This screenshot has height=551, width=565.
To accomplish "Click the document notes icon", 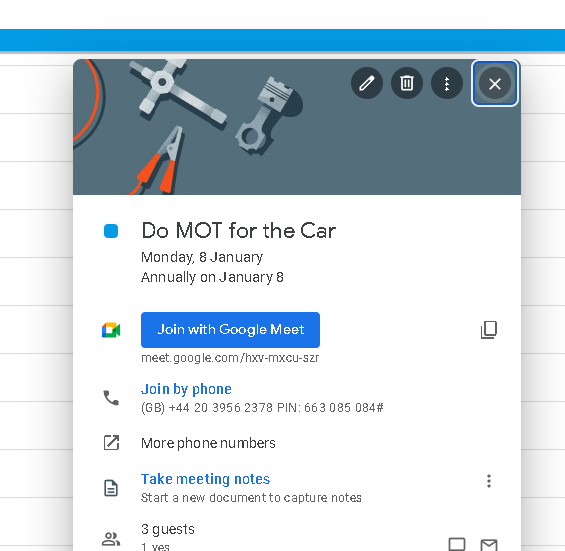I will 111,488.
